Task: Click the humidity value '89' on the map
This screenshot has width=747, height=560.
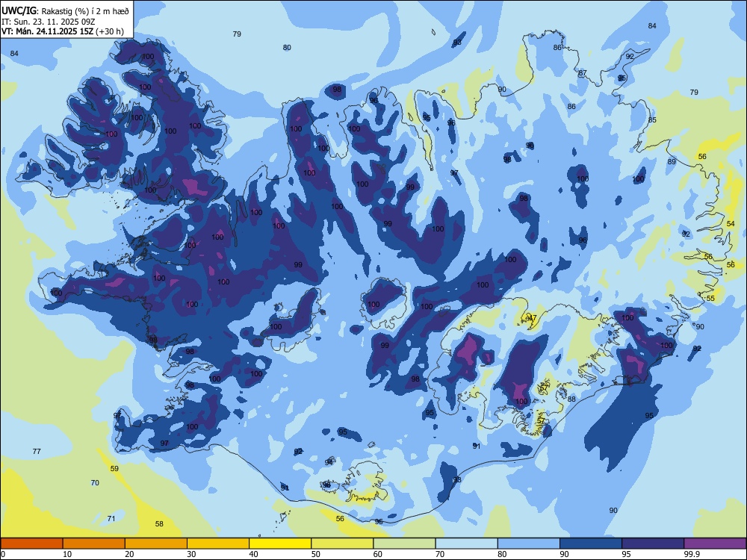Action: 672,161
